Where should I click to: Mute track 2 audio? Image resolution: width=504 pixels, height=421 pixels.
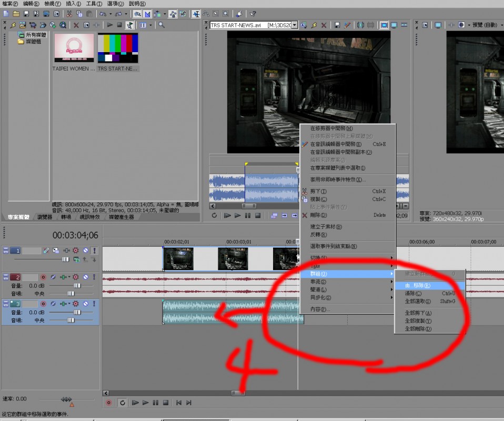pyautogui.click(x=85, y=277)
